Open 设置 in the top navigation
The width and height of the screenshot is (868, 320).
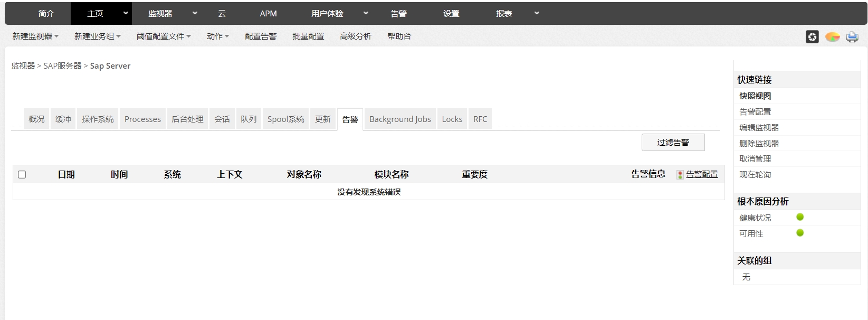tap(451, 14)
